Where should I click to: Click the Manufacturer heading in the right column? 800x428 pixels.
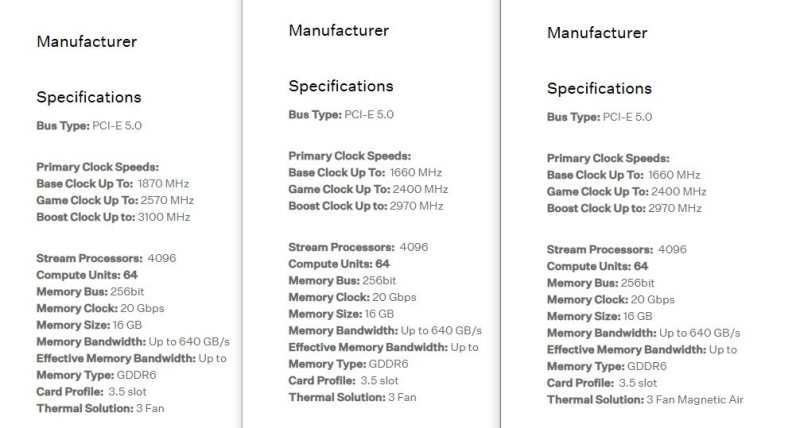(x=597, y=33)
